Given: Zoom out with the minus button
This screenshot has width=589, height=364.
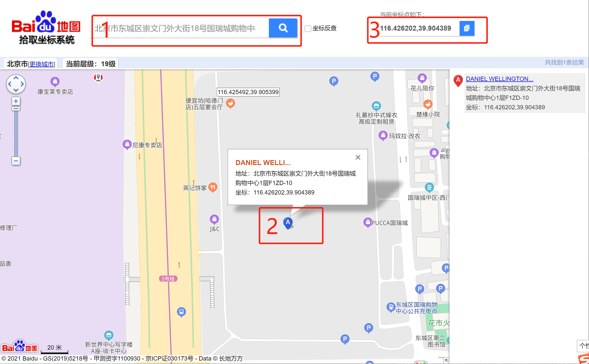Looking at the screenshot, I should (x=16, y=161).
